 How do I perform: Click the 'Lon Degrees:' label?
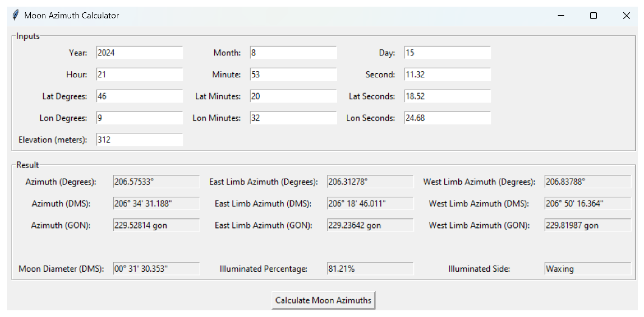[x=63, y=118]
